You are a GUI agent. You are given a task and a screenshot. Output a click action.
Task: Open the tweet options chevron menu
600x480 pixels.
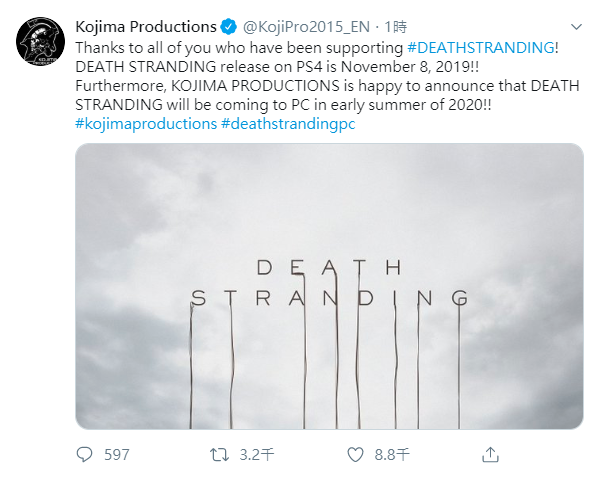point(573,26)
